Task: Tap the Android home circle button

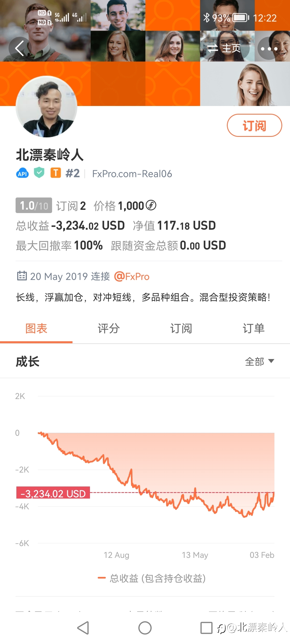Action: pyautogui.click(x=145, y=628)
